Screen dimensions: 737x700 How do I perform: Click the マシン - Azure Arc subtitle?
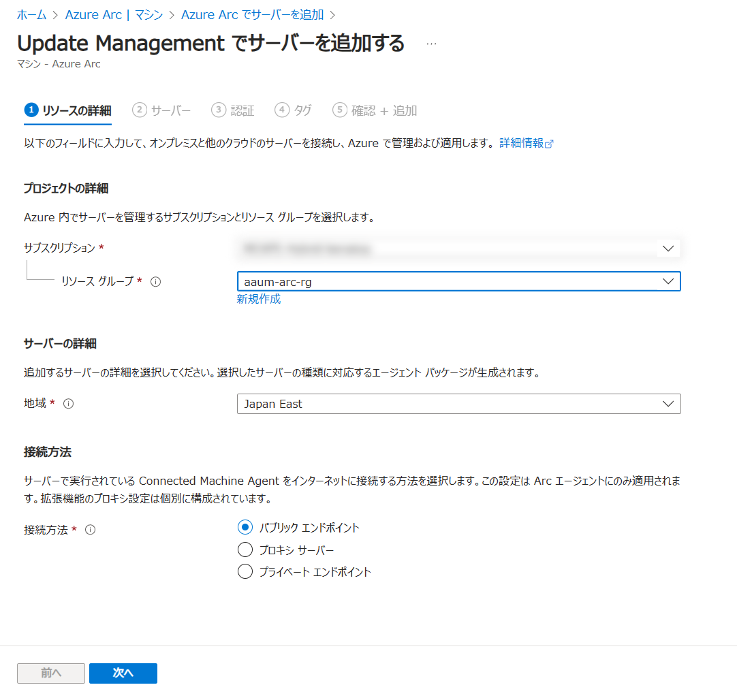(x=59, y=64)
